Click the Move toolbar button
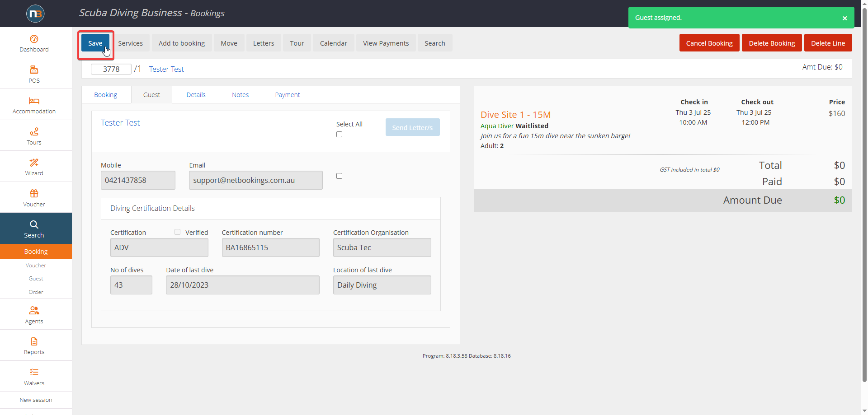This screenshot has height=415, width=868. [x=229, y=43]
